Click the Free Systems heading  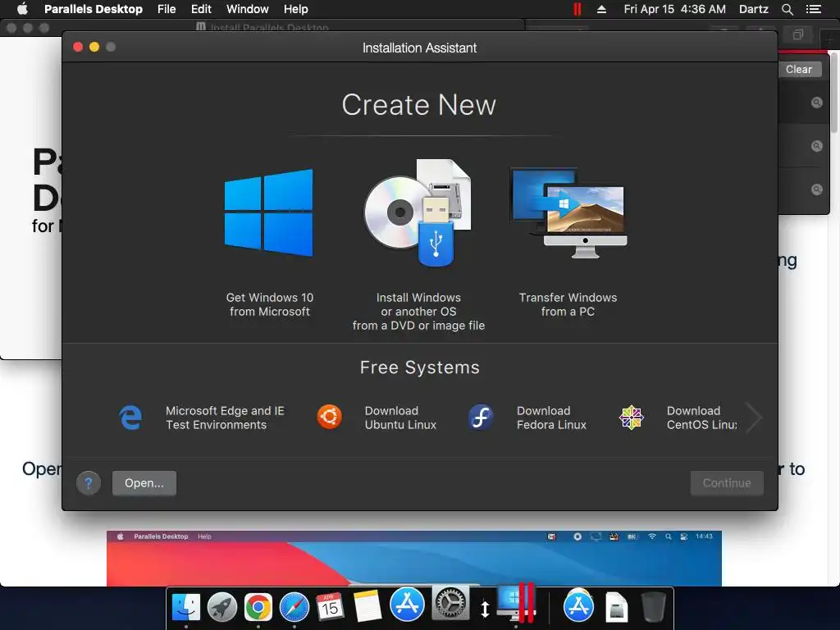pos(419,367)
